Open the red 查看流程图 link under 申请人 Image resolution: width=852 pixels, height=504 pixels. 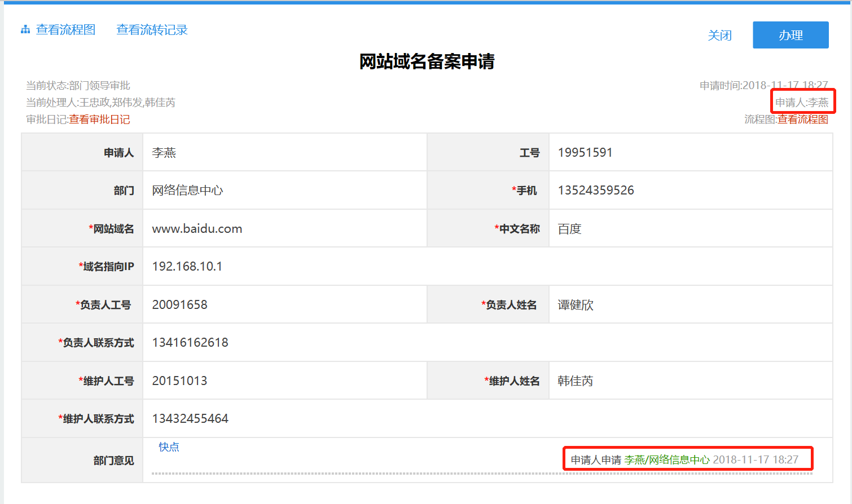(x=802, y=120)
